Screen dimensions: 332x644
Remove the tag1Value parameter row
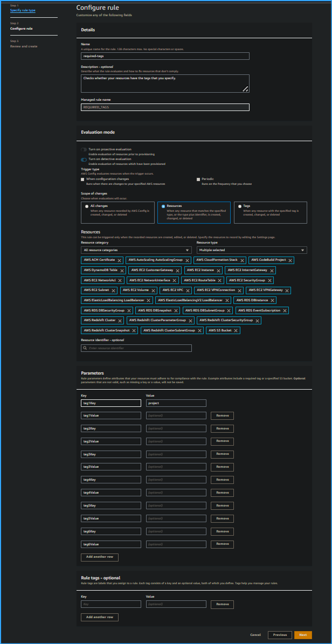pos(222,416)
